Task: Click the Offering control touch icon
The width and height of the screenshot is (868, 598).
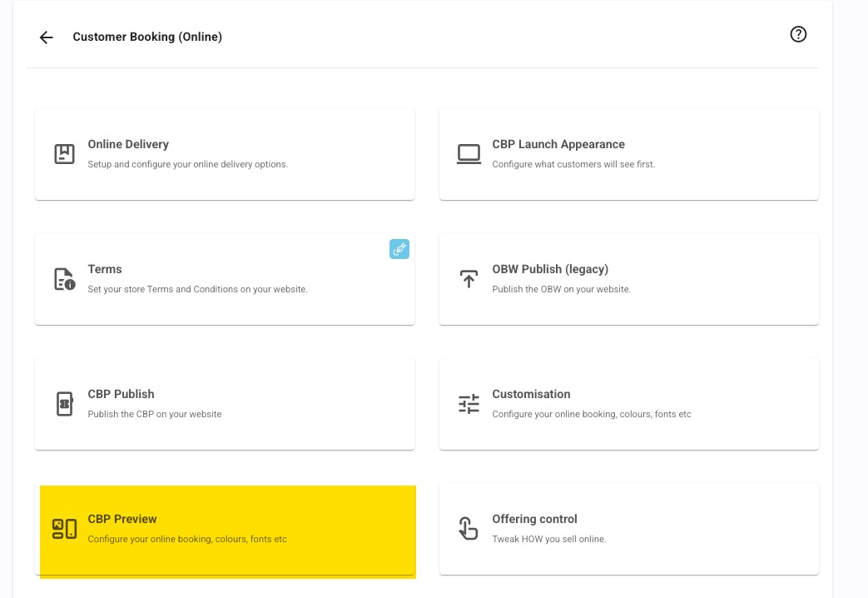Action: point(469,528)
